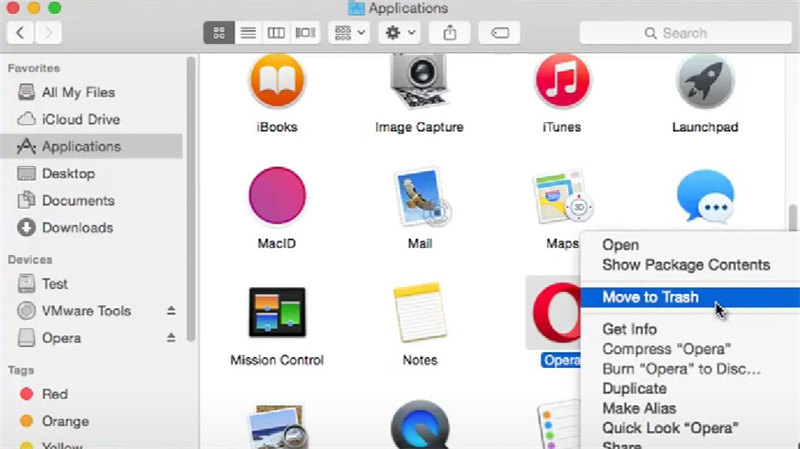Select Applications in sidebar
The width and height of the screenshot is (800, 449).
tap(92, 146)
